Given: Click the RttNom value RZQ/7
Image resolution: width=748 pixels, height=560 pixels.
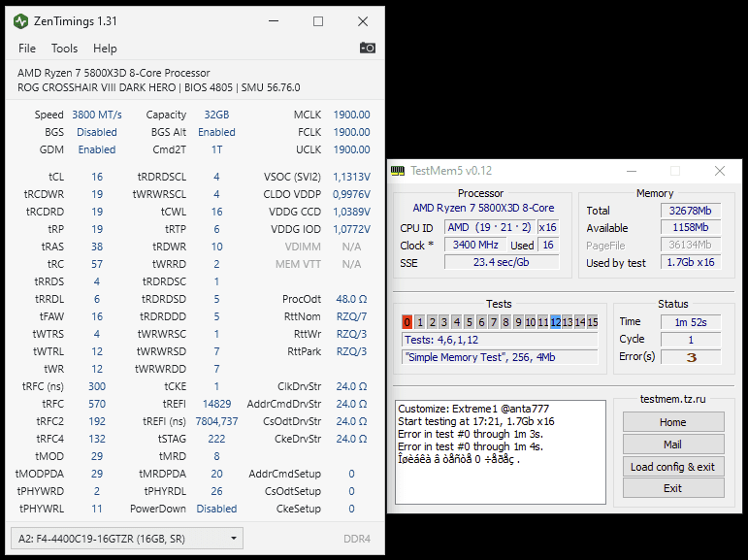Looking at the screenshot, I should tap(351, 316).
